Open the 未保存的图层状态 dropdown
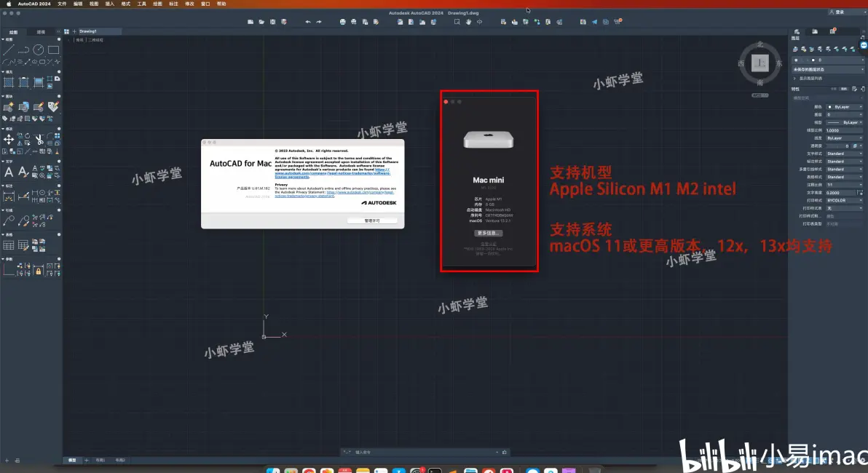 (828, 70)
